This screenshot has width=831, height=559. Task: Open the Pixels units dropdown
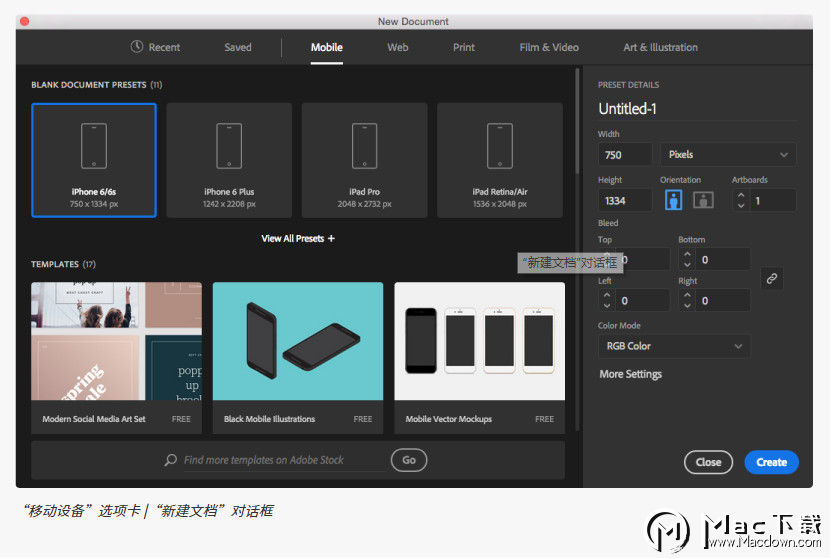[728, 155]
